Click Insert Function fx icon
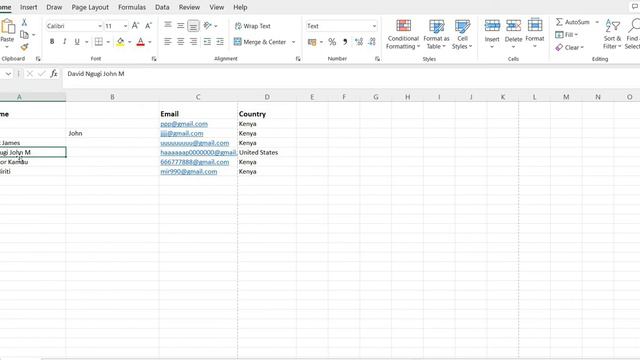The width and height of the screenshot is (640, 360). tap(53, 73)
